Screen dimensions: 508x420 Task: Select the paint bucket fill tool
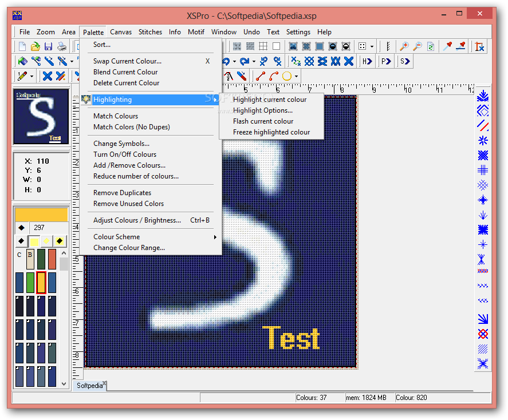point(23,61)
